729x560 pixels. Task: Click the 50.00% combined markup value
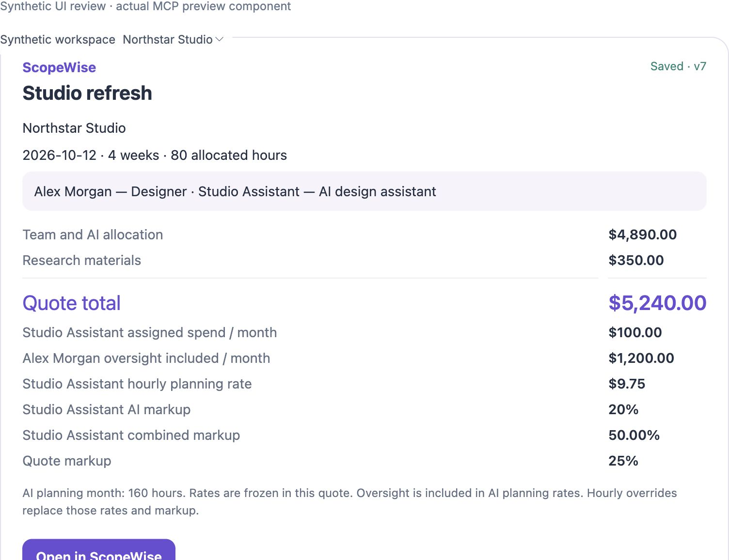pos(634,435)
